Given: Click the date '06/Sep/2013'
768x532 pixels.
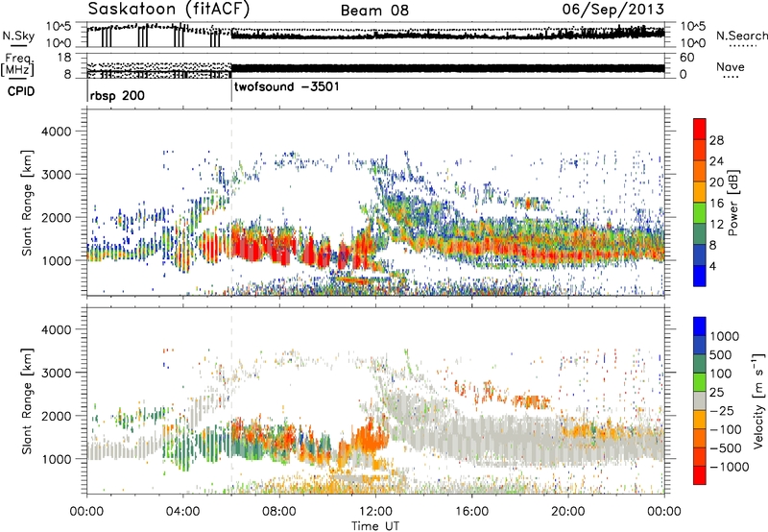Looking at the screenshot, I should (x=612, y=9).
